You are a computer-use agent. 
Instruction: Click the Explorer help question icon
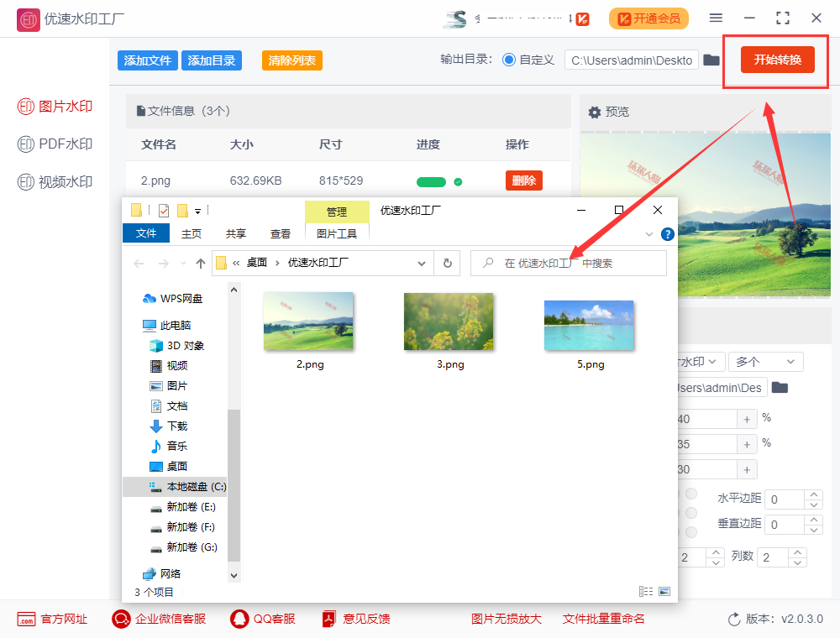point(668,234)
